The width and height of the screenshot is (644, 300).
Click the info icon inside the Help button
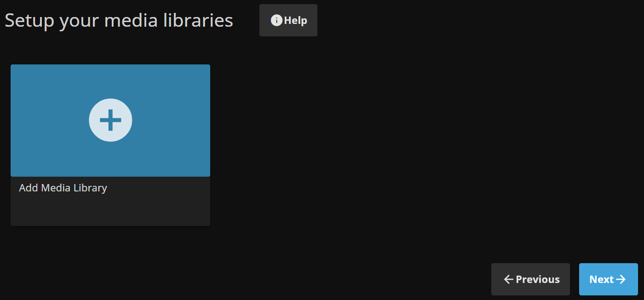click(276, 20)
